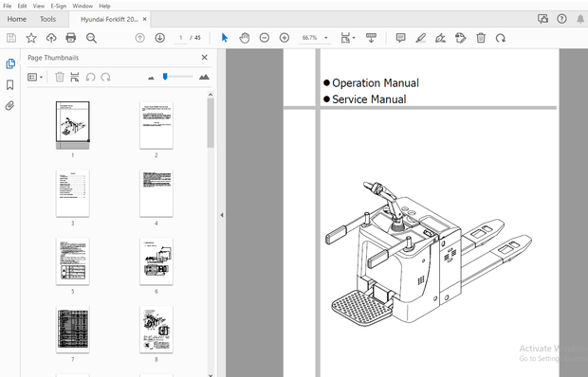Click the Save file icon
The image size is (588, 377).
[x=11, y=38]
